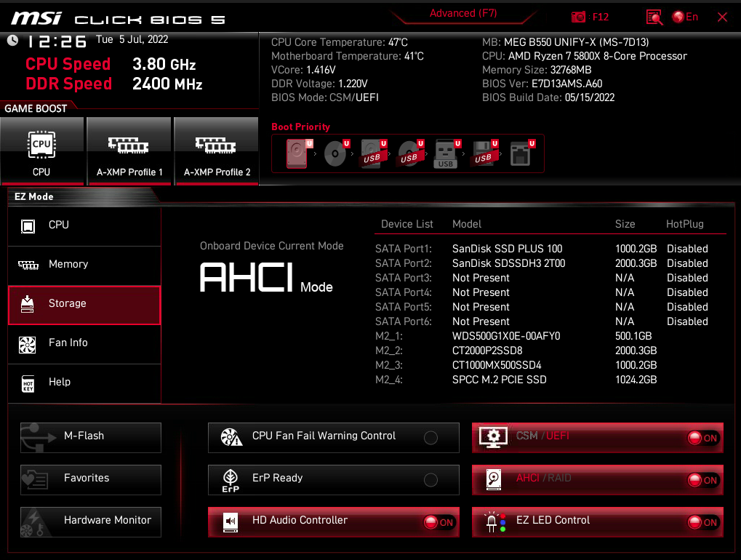Click the HD Audio speaker icon
The image size is (741, 560).
231,522
